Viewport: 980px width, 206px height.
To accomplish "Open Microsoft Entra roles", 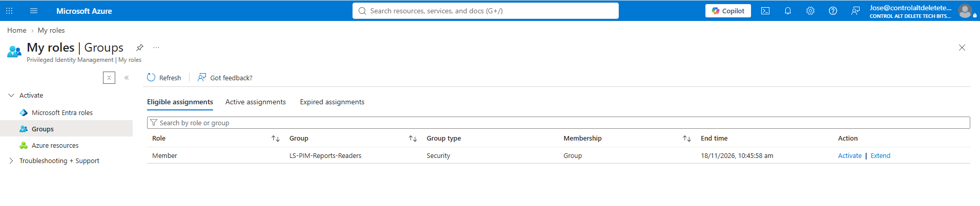I will coord(62,112).
